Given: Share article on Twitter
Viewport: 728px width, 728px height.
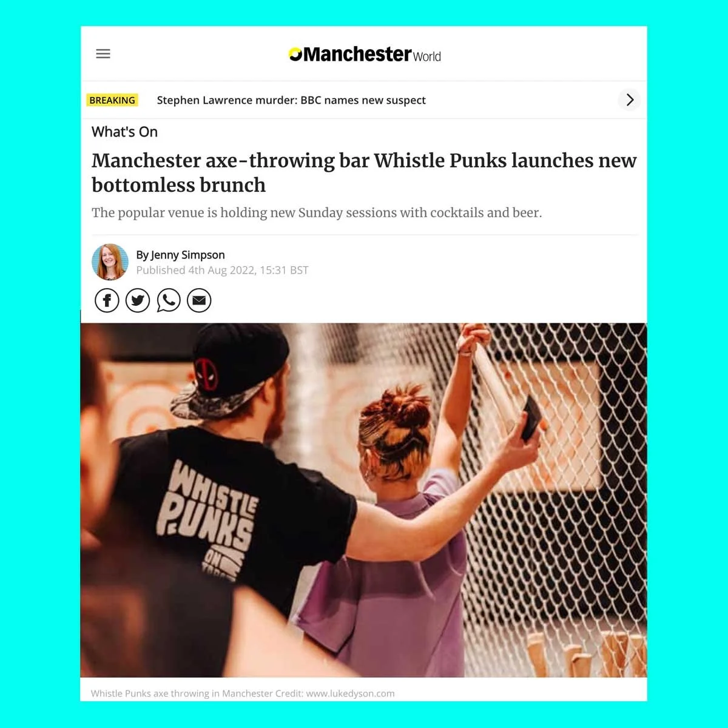Looking at the screenshot, I should [x=138, y=300].
